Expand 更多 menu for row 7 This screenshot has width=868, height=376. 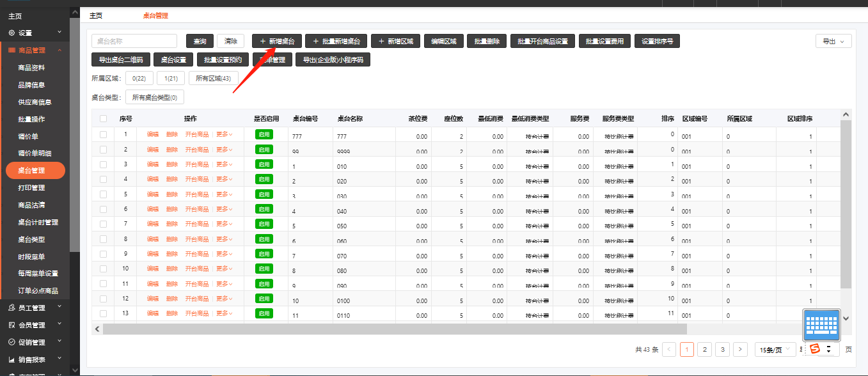[225, 224]
